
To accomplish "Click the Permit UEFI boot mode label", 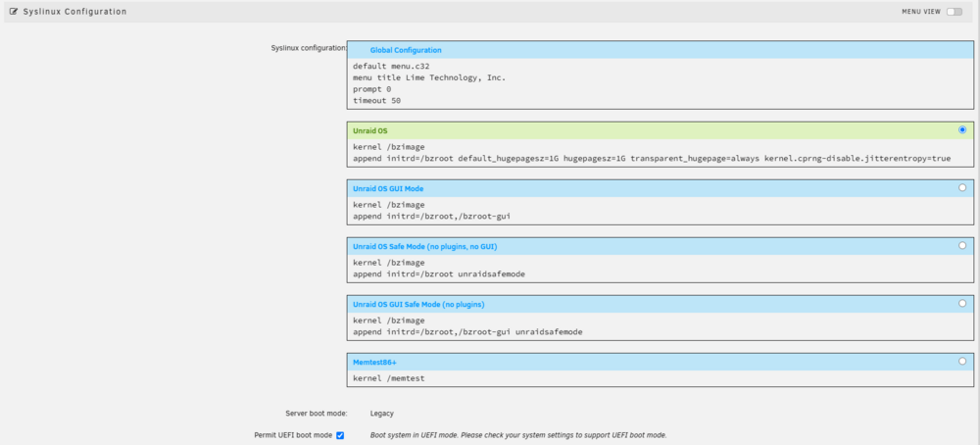I will (x=293, y=435).
